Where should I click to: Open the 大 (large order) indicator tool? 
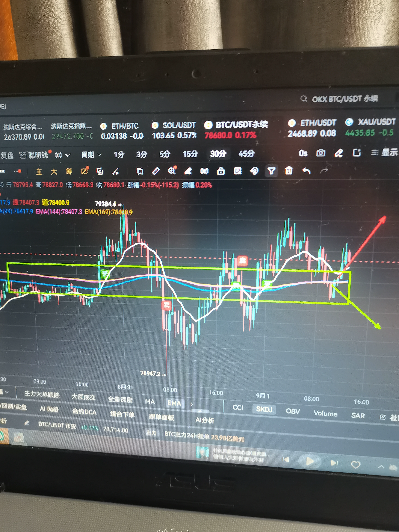(x=54, y=171)
